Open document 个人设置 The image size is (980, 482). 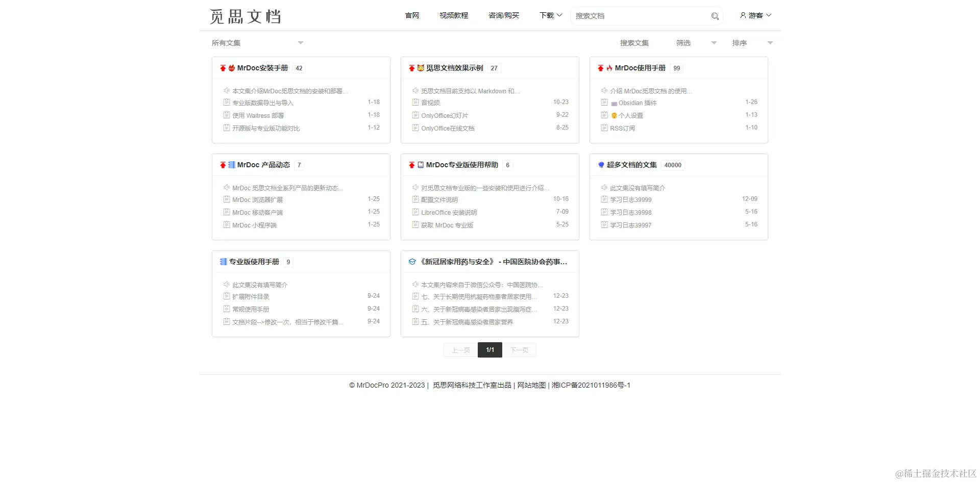click(631, 115)
